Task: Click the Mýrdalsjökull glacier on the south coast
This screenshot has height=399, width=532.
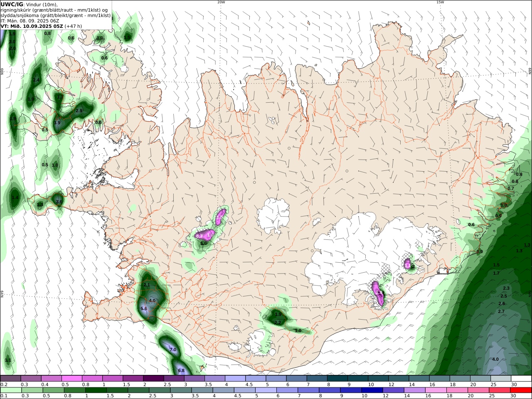Action: click(260, 343)
